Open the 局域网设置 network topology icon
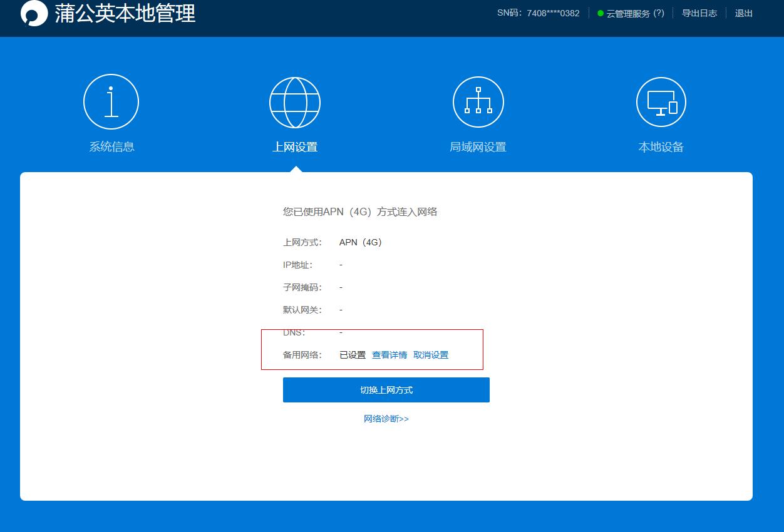This screenshot has height=532, width=784. click(x=478, y=101)
